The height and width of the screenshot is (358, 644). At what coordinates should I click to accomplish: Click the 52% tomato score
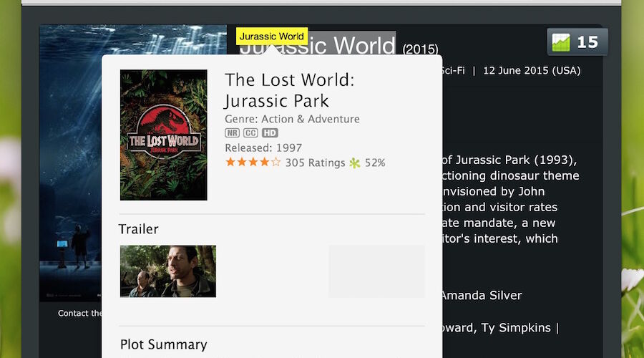[375, 163]
